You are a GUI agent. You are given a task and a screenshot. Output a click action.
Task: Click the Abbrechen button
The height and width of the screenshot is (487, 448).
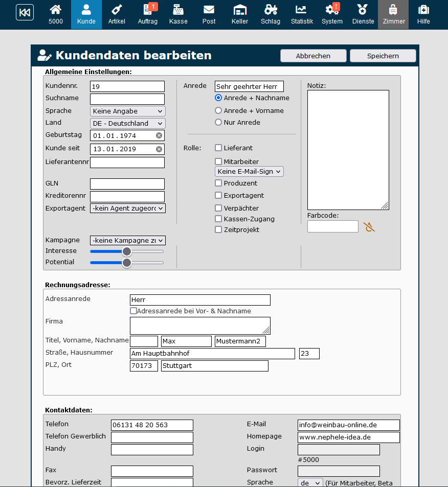313,56
